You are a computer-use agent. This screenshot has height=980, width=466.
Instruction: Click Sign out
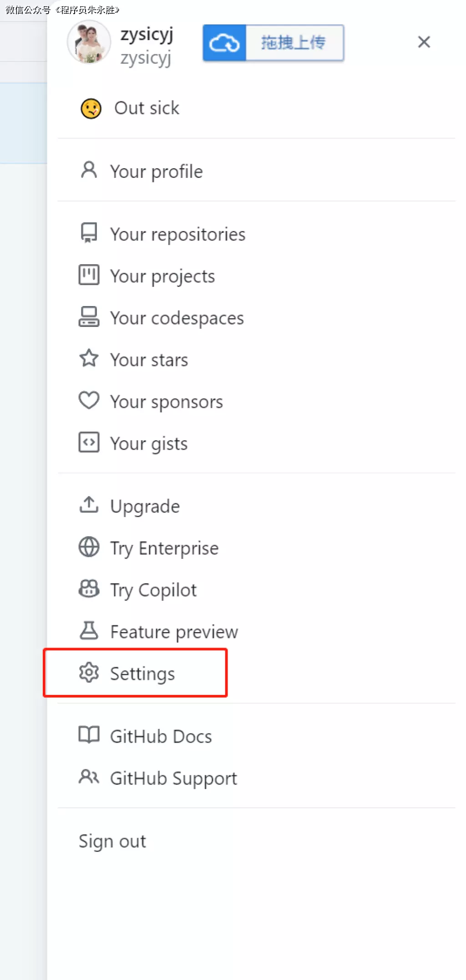pos(112,841)
